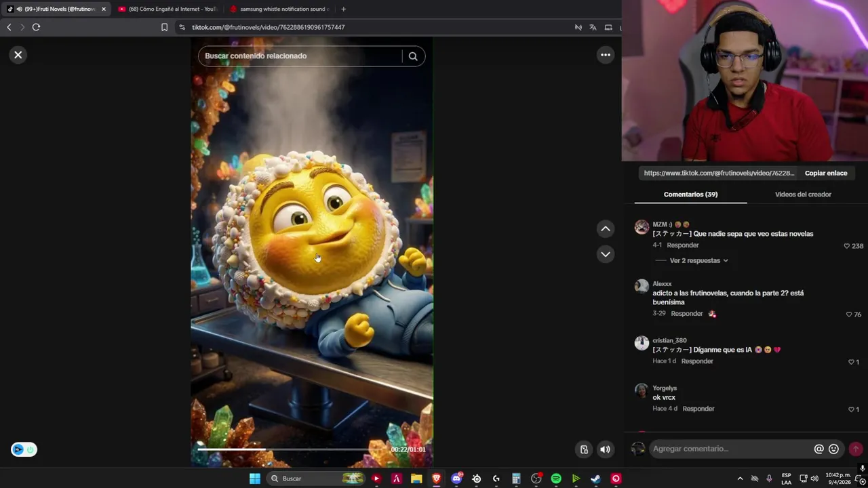
Task: Reply to cristian_380's comment
Action: (697, 361)
